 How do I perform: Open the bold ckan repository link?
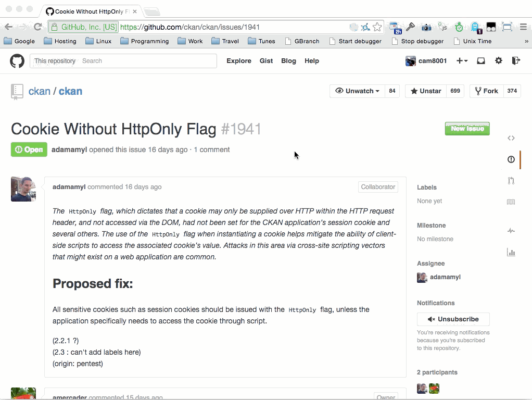pos(70,91)
